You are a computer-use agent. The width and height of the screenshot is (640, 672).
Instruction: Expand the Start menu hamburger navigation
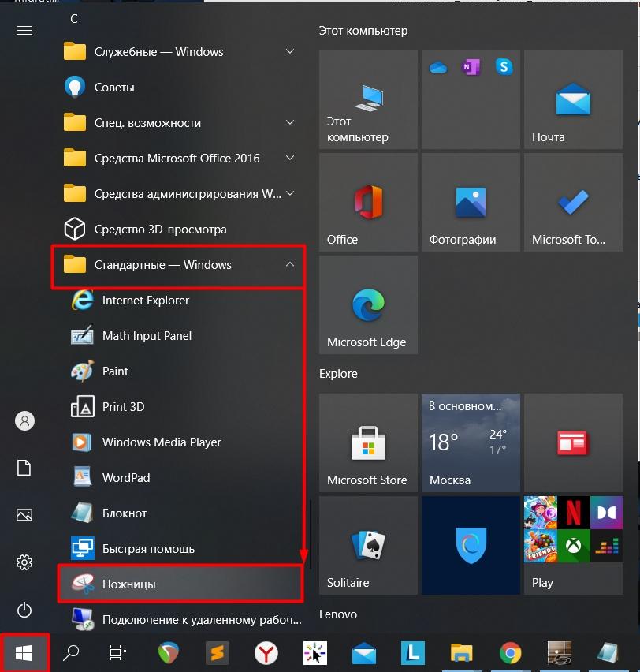click(24, 31)
